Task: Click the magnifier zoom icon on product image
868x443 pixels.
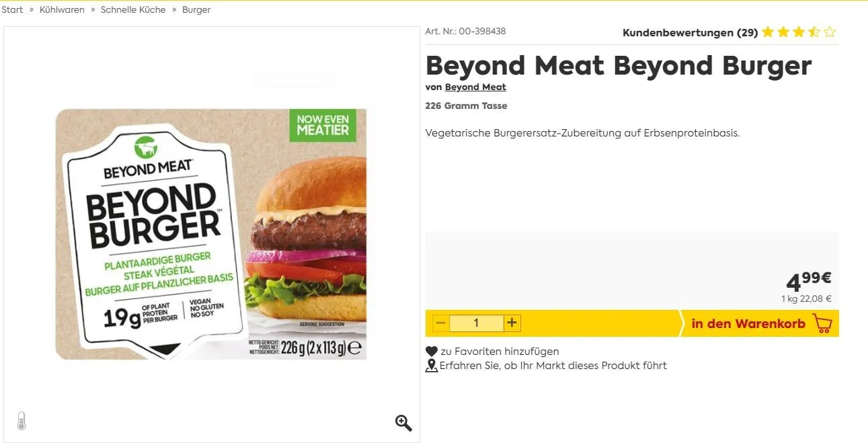Action: pos(403,422)
